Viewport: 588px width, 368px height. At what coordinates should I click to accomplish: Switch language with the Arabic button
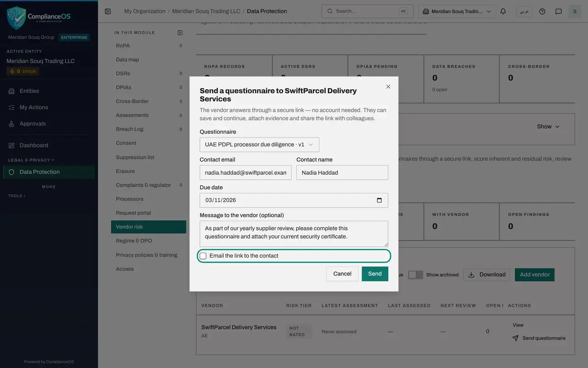point(524,11)
